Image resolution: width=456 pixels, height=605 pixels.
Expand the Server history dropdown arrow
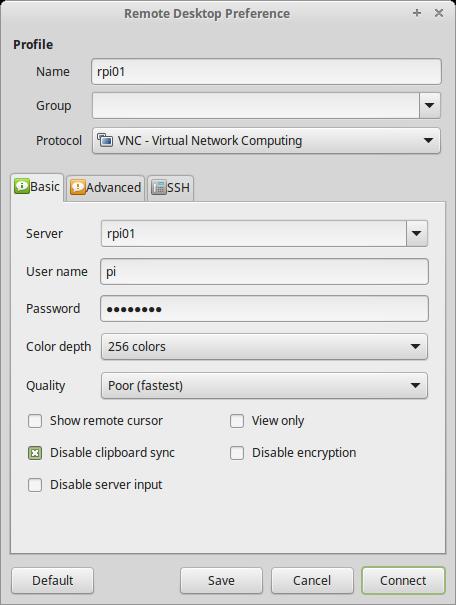click(x=417, y=233)
